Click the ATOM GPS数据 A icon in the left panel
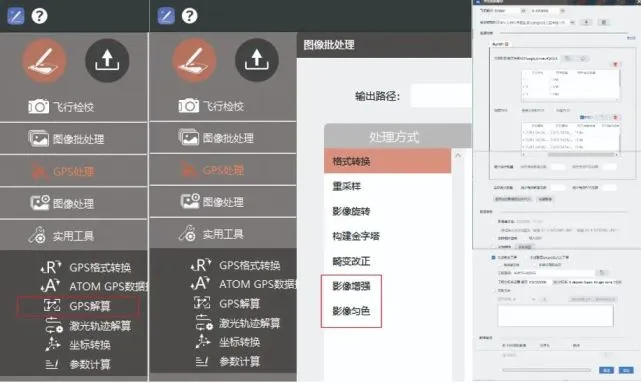 [51, 286]
